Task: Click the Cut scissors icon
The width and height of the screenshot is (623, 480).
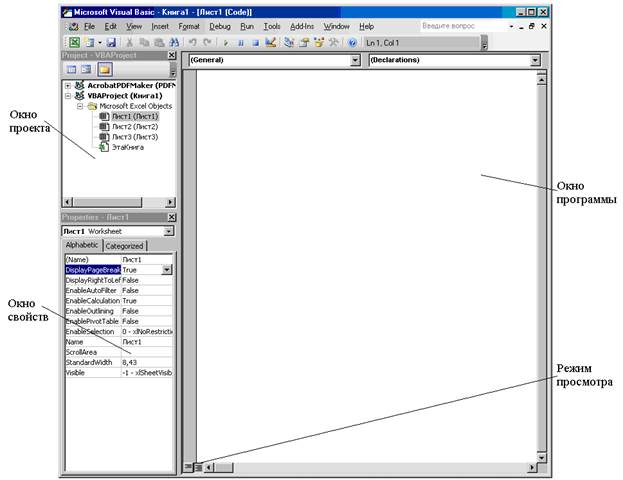Action: [129, 42]
